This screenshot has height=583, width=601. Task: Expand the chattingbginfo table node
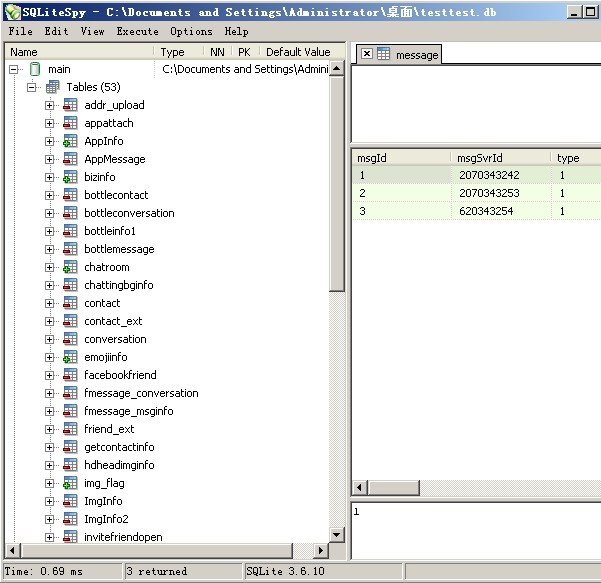pos(49,286)
